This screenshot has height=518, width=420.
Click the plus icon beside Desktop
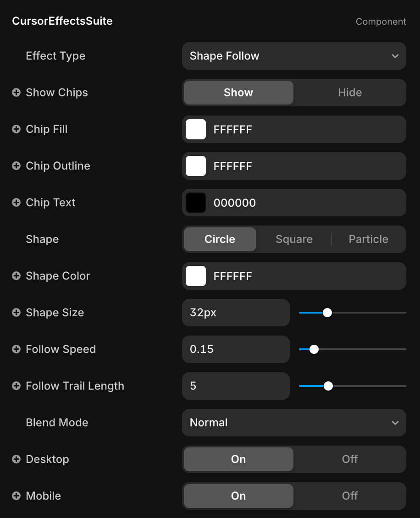pos(17,459)
